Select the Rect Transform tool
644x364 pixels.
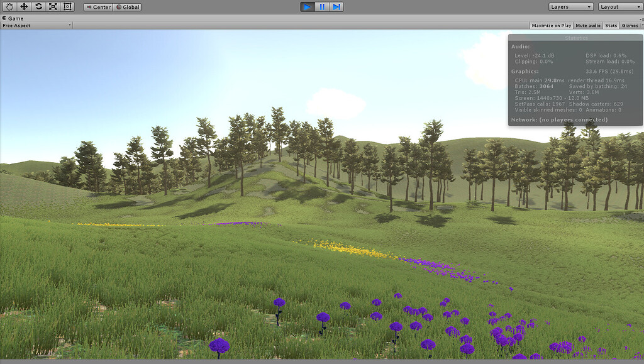coord(68,6)
